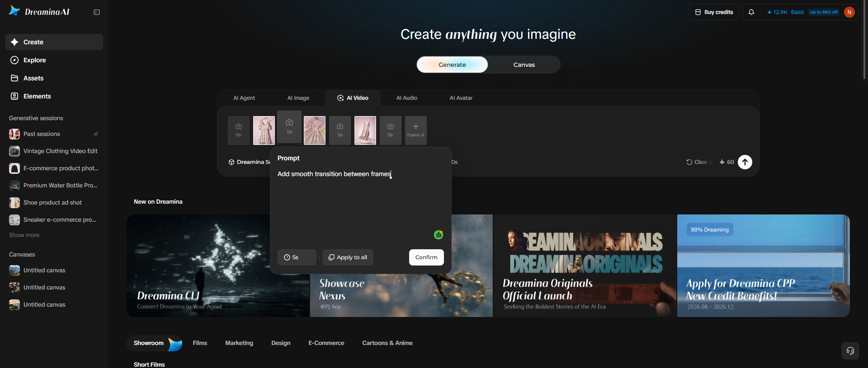
Task: Open the Elements section
Action: point(54,96)
